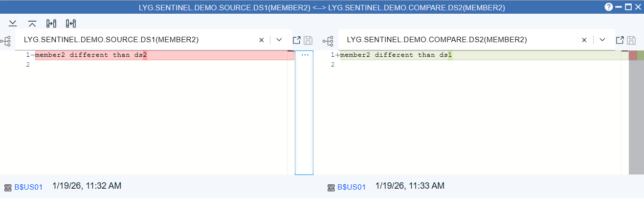Screen dimensions: 644x198
Task: Click the save icon for COMPARE.DS2
Action: [x=631, y=40]
